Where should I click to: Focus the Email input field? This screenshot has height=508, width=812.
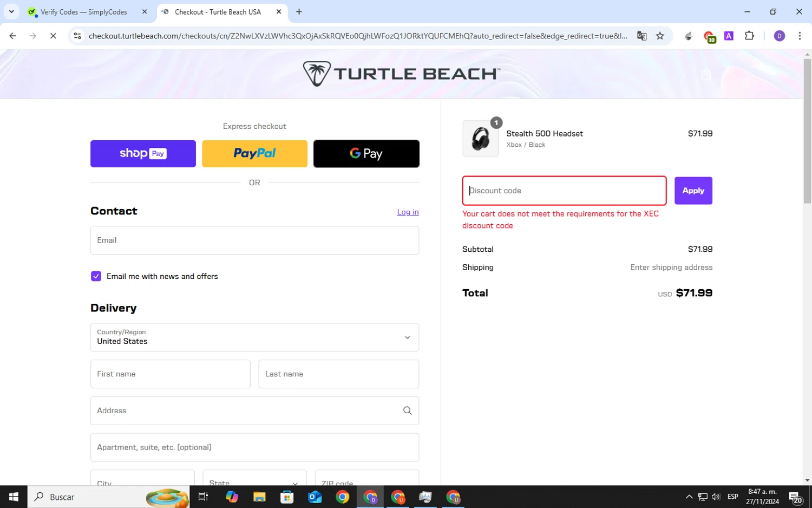pyautogui.click(x=254, y=240)
